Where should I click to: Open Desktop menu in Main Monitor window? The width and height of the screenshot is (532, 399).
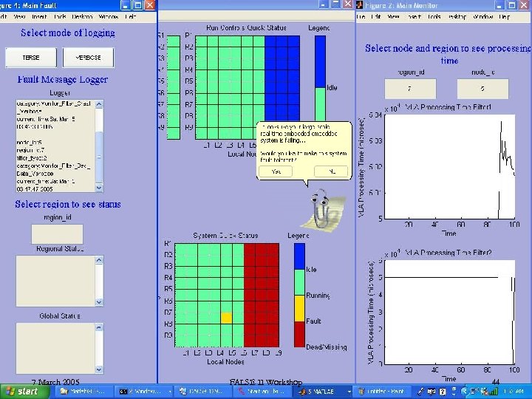457,16
